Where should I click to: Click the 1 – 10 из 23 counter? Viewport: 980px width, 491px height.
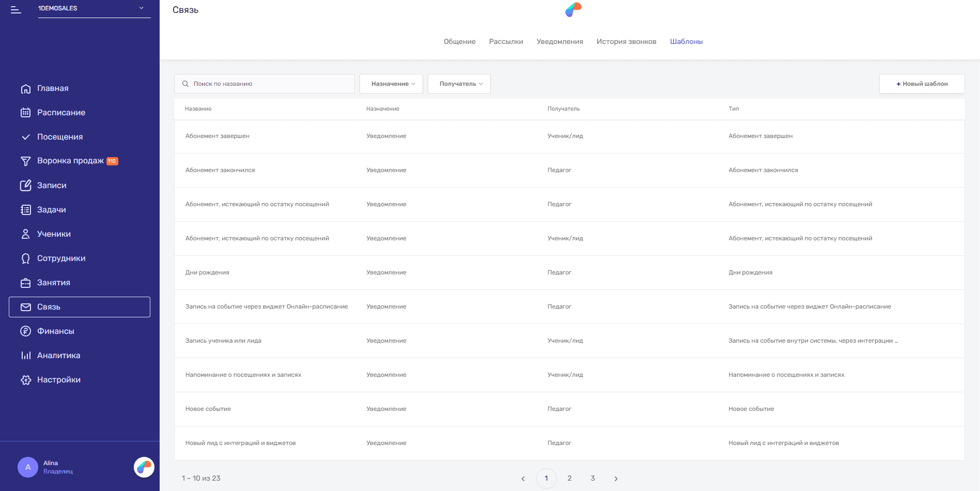[201, 479]
